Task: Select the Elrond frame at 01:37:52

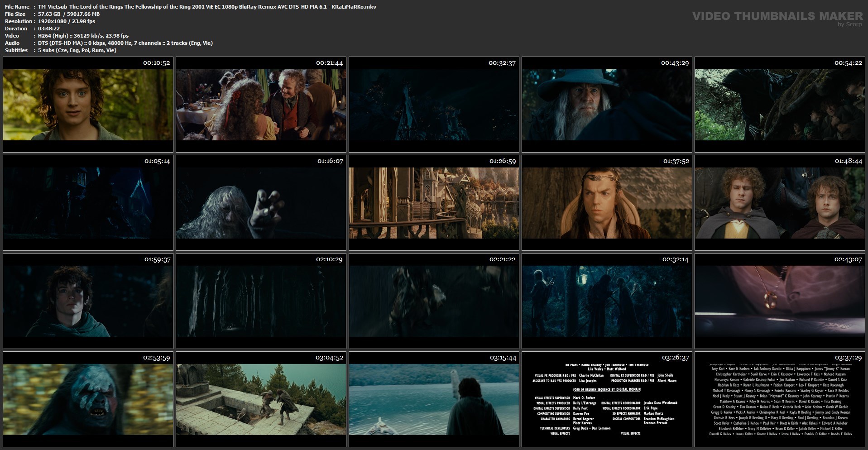Action: click(x=607, y=203)
